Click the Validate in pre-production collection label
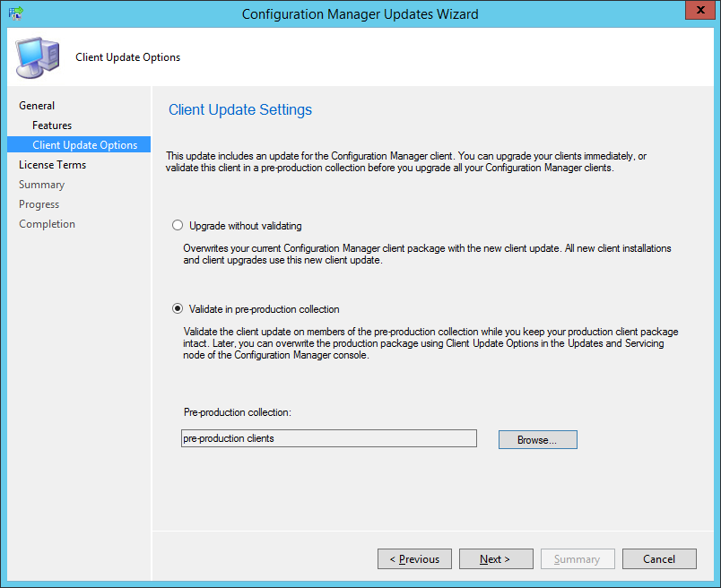 [265, 309]
